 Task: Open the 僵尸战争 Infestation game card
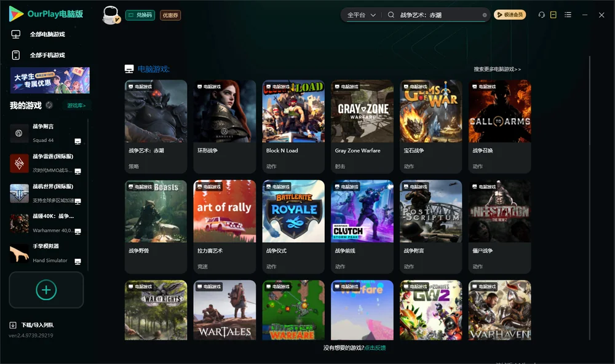[x=499, y=226]
